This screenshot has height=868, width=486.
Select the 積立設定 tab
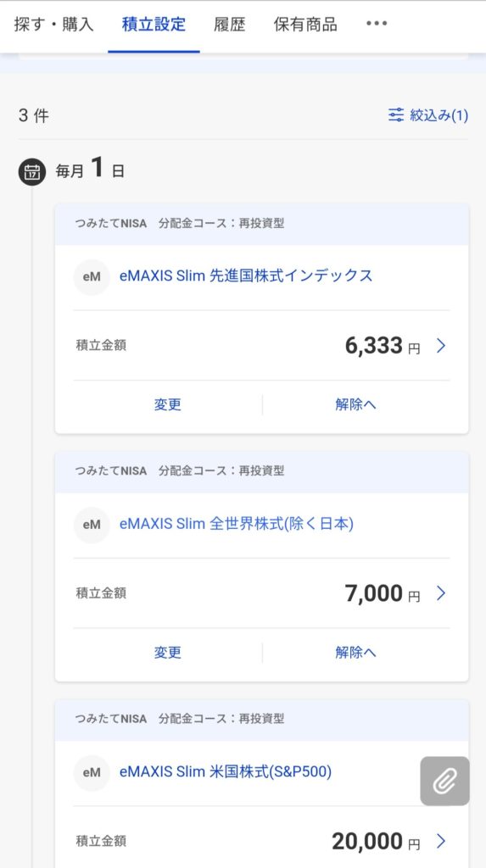[x=154, y=25]
